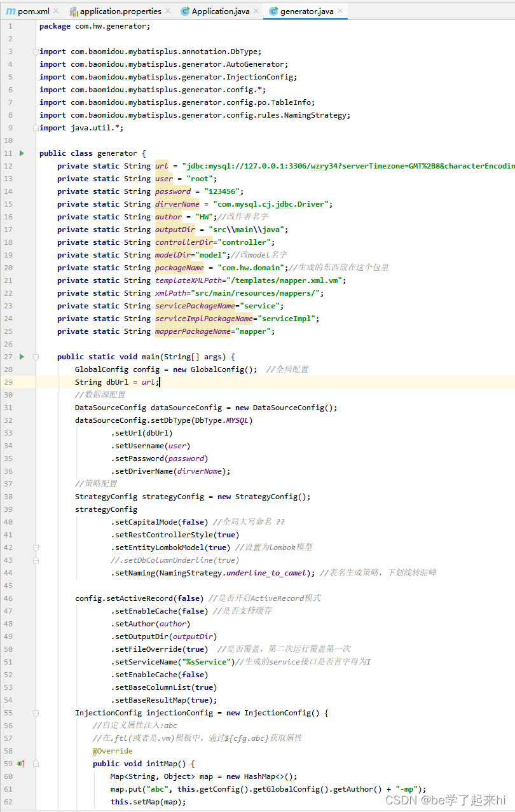515x812 pixels.
Task: Click the fold end marker at line 9
Action: [x=36, y=128]
